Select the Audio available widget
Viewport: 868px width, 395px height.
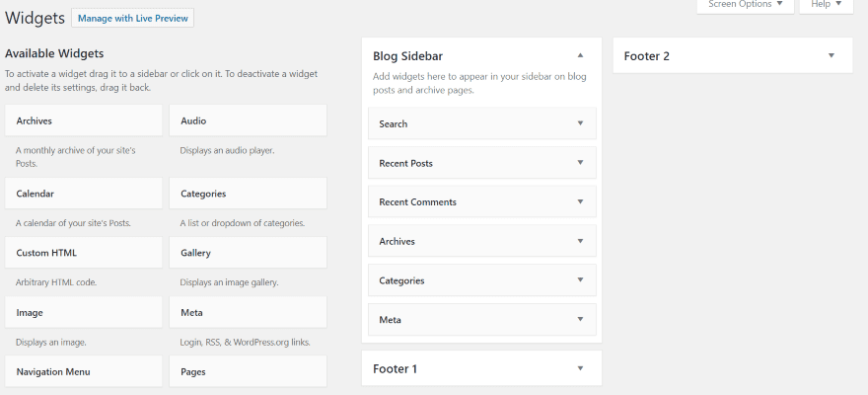click(248, 120)
